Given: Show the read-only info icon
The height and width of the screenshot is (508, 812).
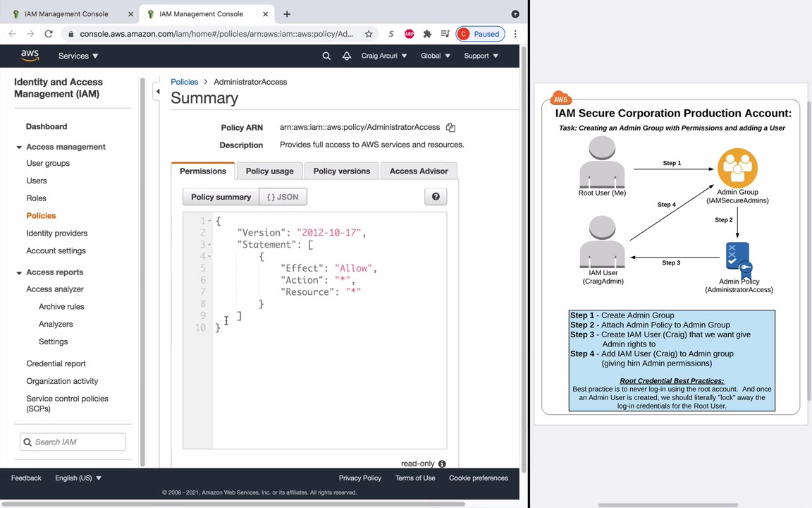Looking at the screenshot, I should click(x=442, y=464).
